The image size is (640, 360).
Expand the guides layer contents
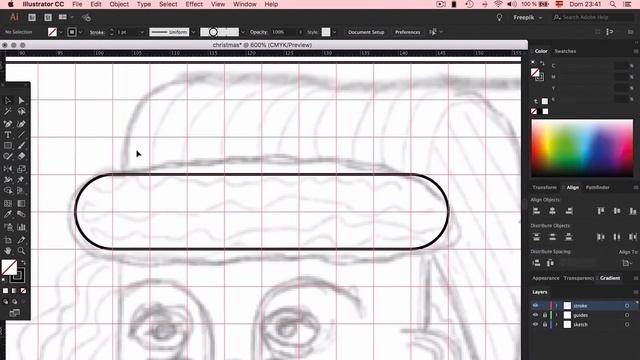(x=556, y=315)
